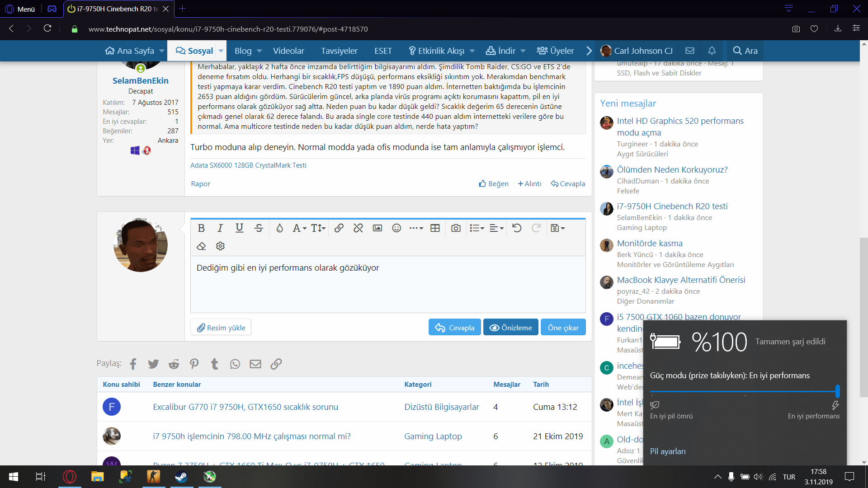Toggle strikethrough text formatting
The width and height of the screenshot is (868, 488).
point(259,228)
